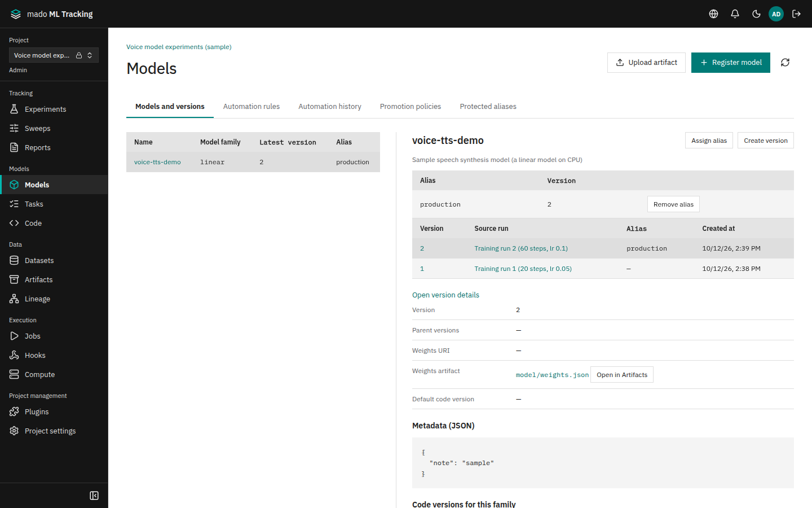Go to Sweeps page

(54, 129)
